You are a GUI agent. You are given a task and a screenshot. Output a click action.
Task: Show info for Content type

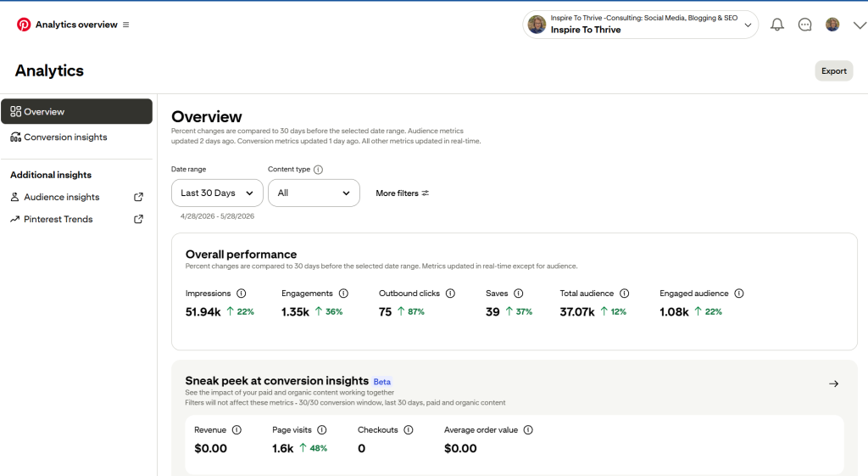click(x=319, y=170)
